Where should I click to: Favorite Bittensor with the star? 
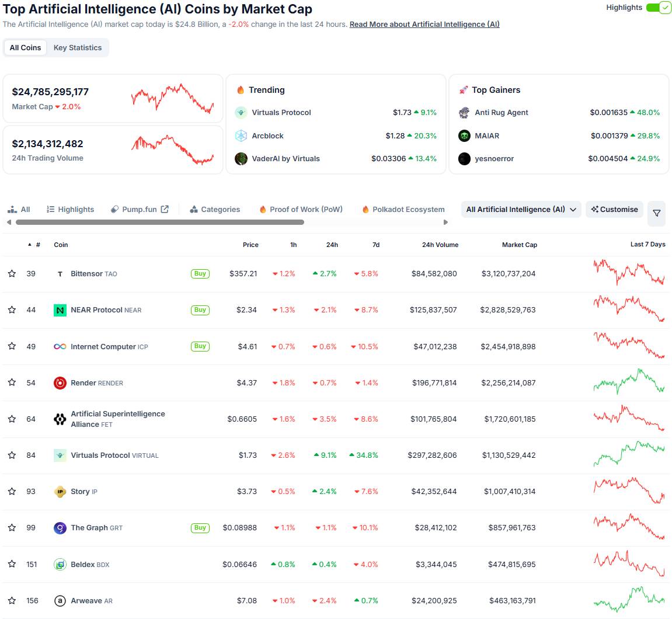click(12, 273)
